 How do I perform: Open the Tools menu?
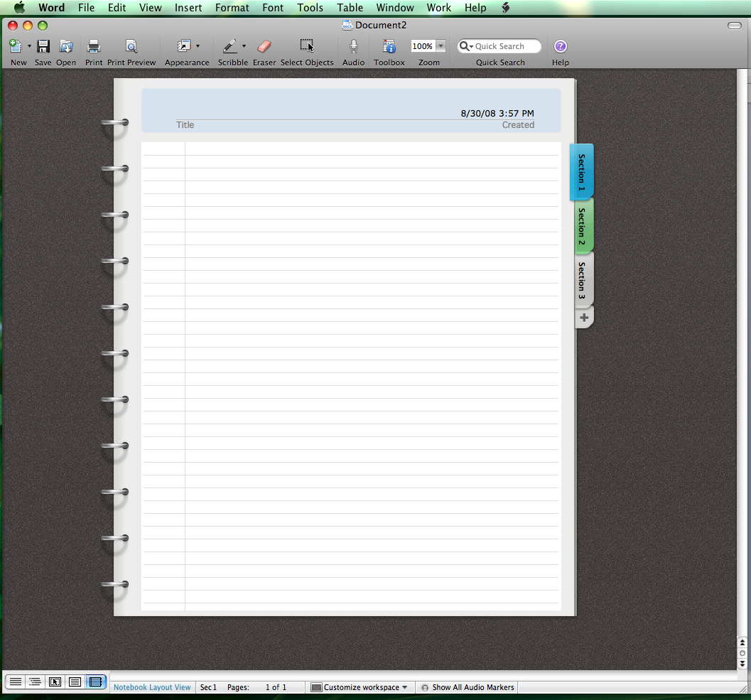310,8
